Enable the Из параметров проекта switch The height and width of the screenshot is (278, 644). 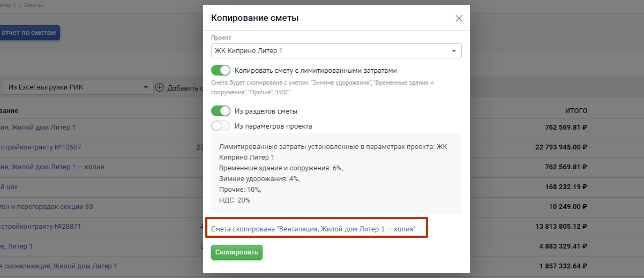[x=220, y=126]
